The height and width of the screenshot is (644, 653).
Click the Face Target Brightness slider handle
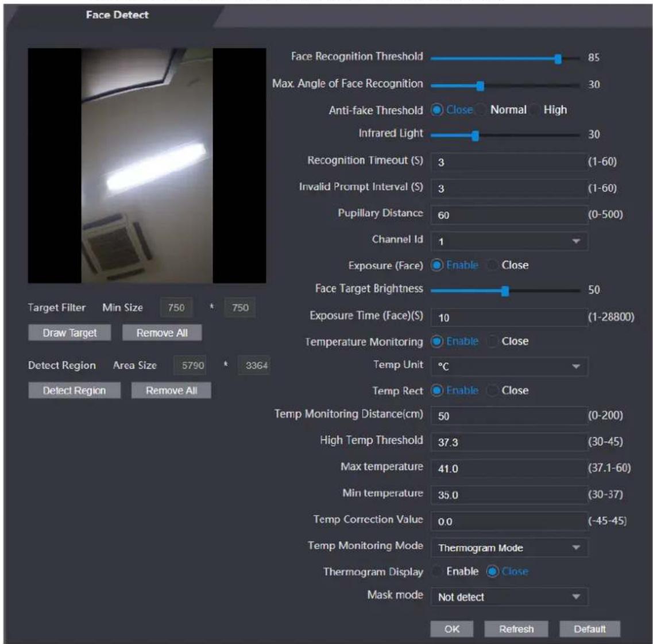tap(505, 291)
